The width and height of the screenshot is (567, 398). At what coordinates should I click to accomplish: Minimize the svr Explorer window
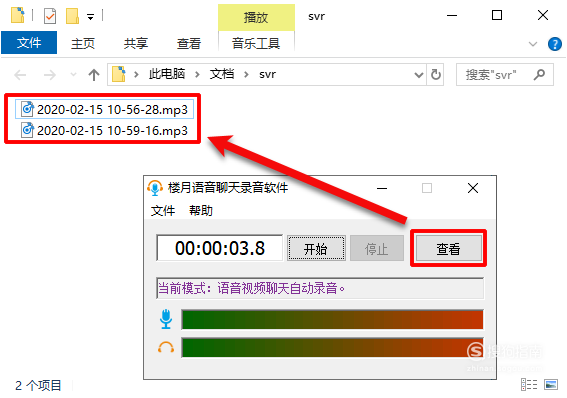click(452, 16)
